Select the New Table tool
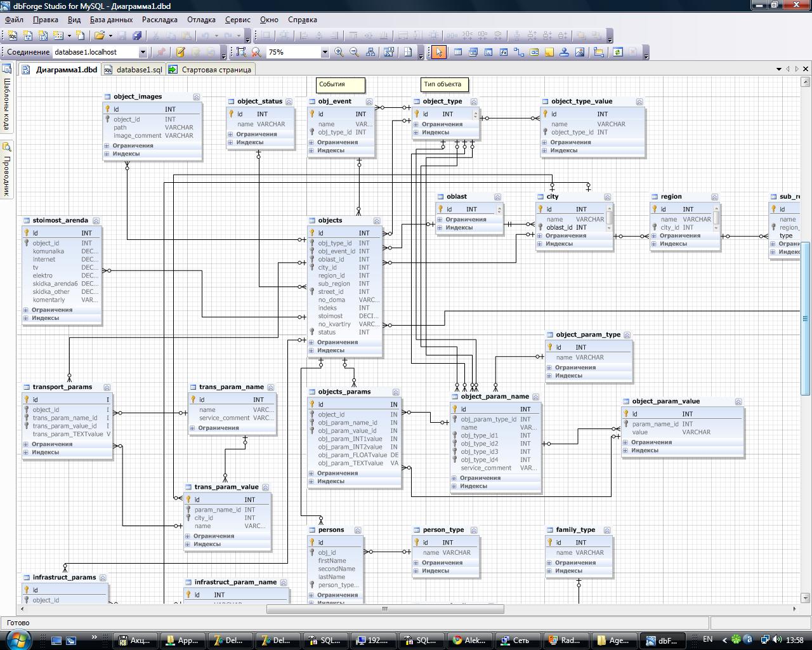Screen dimensions: 812x650 [457, 52]
